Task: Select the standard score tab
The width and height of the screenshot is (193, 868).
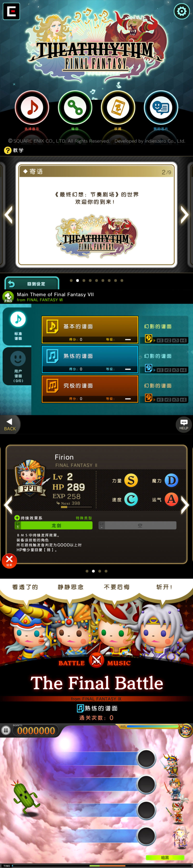Action: click(x=18, y=326)
